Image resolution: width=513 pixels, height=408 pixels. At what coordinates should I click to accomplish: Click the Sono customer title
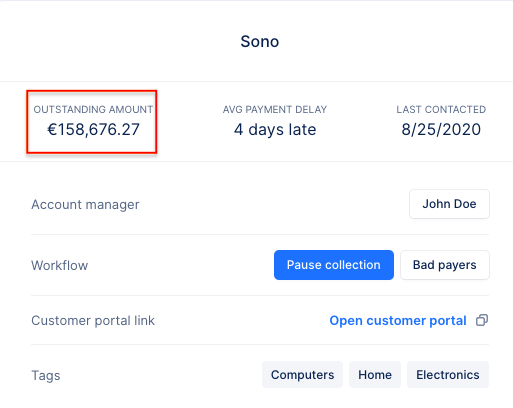(260, 42)
